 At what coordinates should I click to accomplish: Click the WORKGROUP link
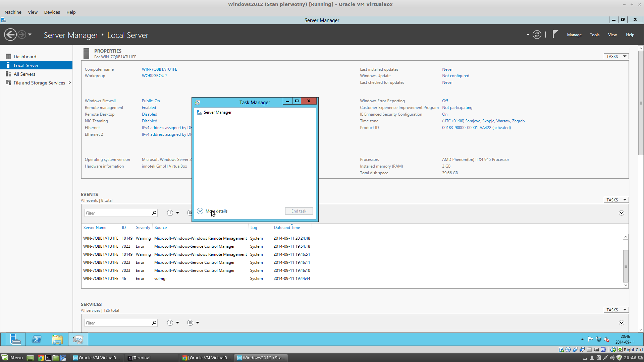[x=154, y=76]
